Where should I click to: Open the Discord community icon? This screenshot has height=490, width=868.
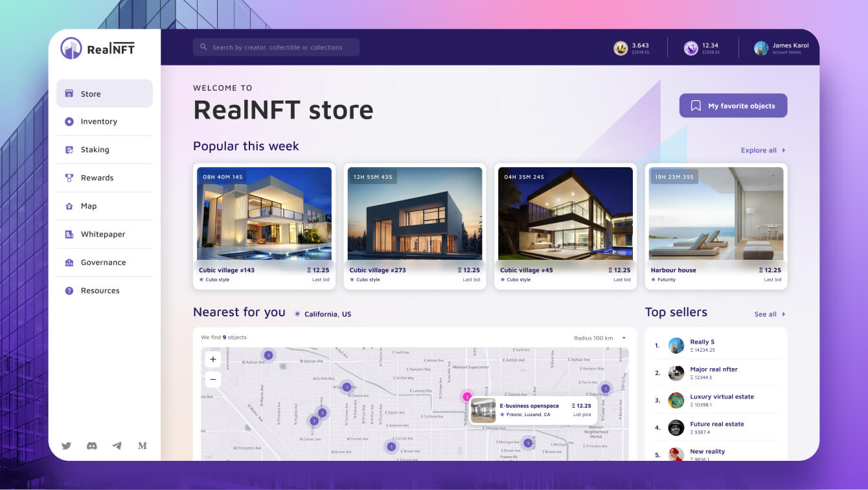[91, 446]
